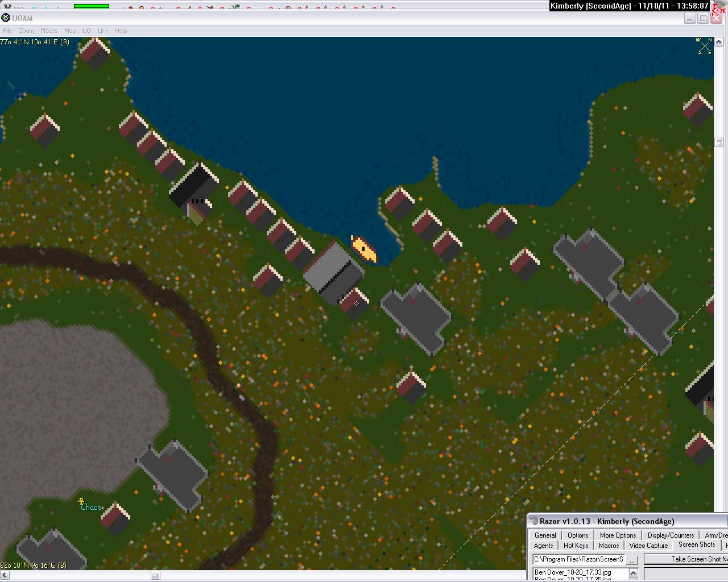The height and width of the screenshot is (582, 728).
Task: Open the Places menu
Action: pos(49,31)
